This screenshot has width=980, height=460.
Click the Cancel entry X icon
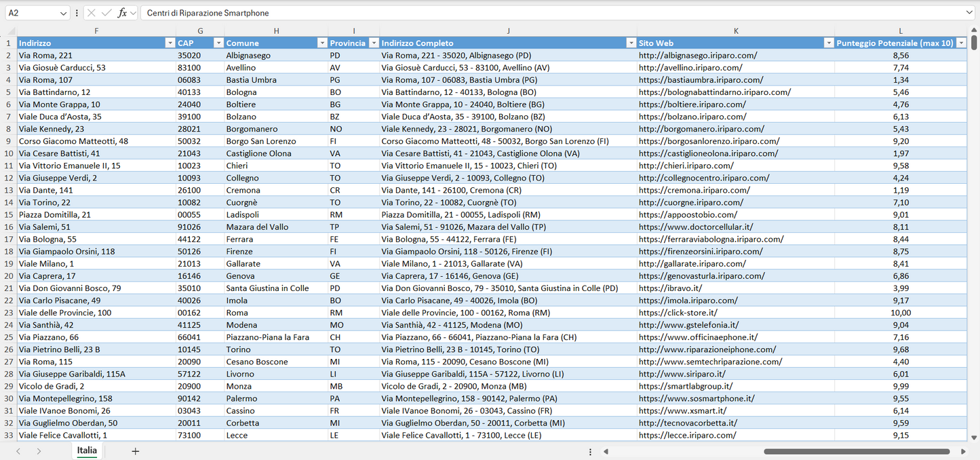(x=92, y=13)
